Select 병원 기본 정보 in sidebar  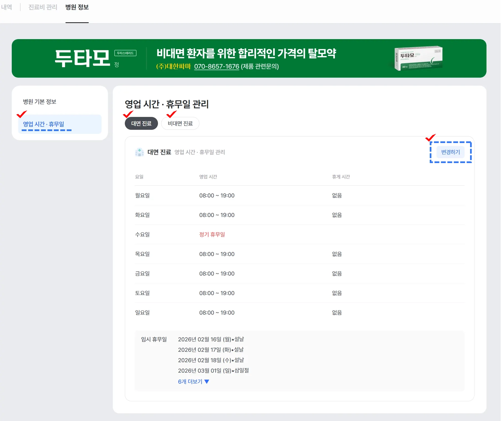[x=39, y=102]
